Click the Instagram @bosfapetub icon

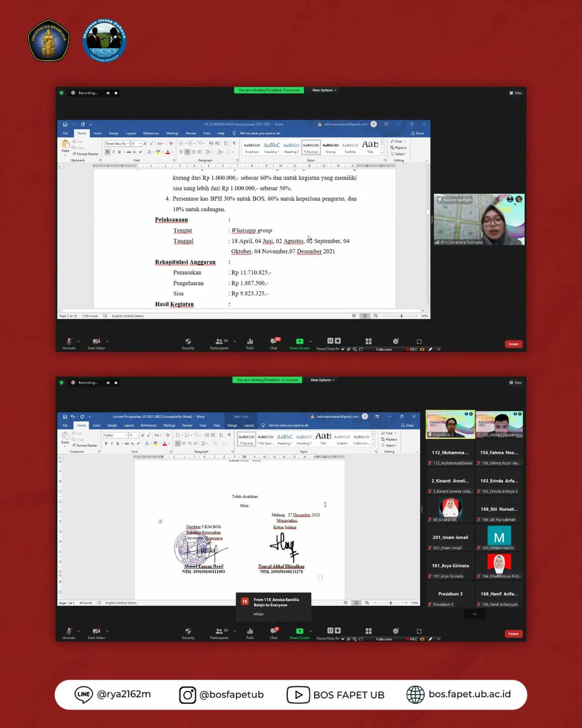point(187,695)
